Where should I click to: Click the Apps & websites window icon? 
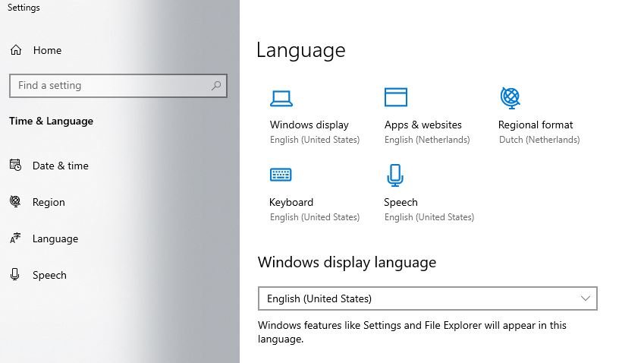[396, 97]
